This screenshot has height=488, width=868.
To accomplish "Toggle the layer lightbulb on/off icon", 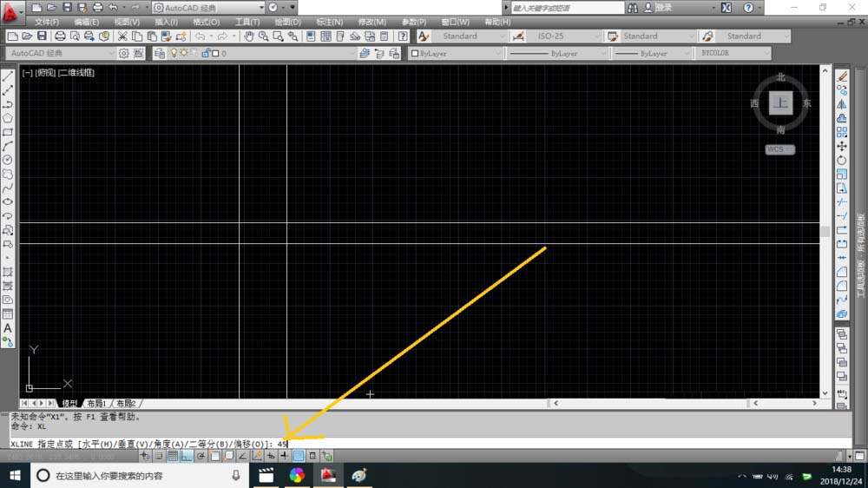I will (x=174, y=53).
